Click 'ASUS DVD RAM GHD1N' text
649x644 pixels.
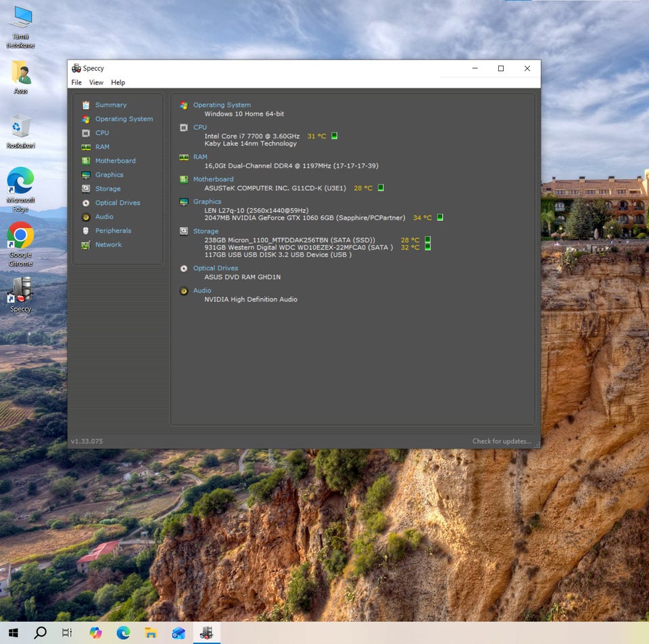[x=242, y=277]
